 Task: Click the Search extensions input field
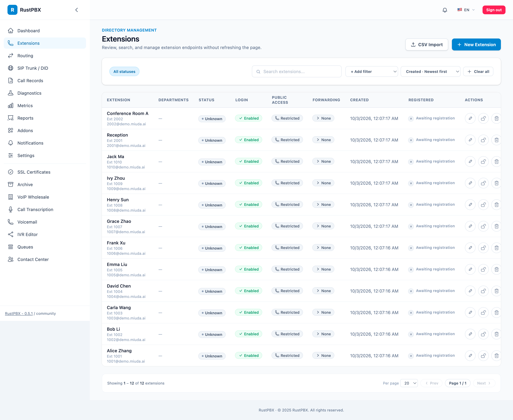(297, 72)
